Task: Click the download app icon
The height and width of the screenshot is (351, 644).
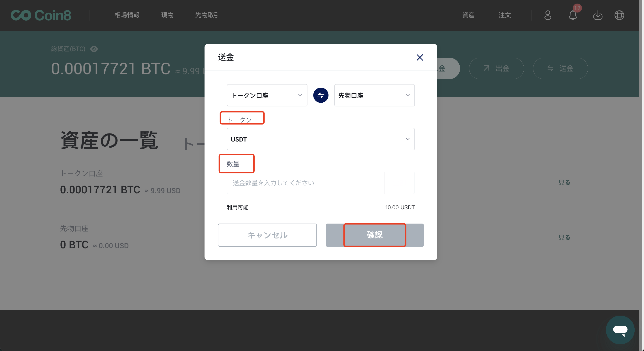Action: point(597,15)
